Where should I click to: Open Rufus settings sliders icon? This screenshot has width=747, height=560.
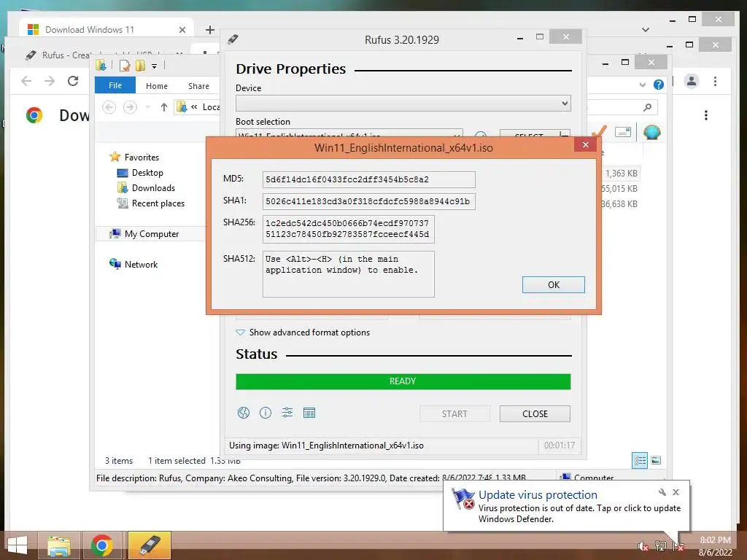pos(287,413)
